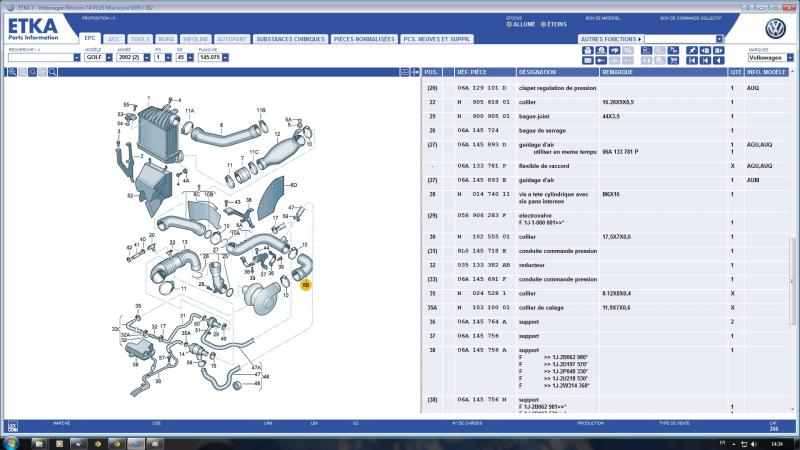Viewport: 800px width, 450px height.
Task: Switch to the SUBSTANCES CHIMIQUES tab
Action: click(x=290, y=39)
